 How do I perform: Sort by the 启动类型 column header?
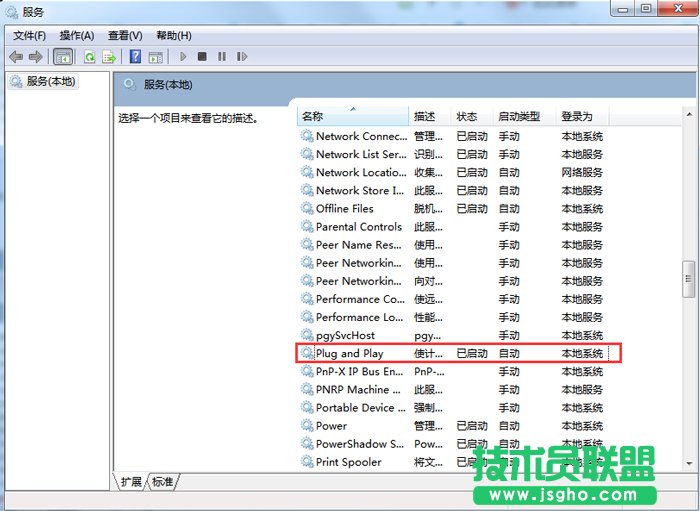[x=524, y=116]
